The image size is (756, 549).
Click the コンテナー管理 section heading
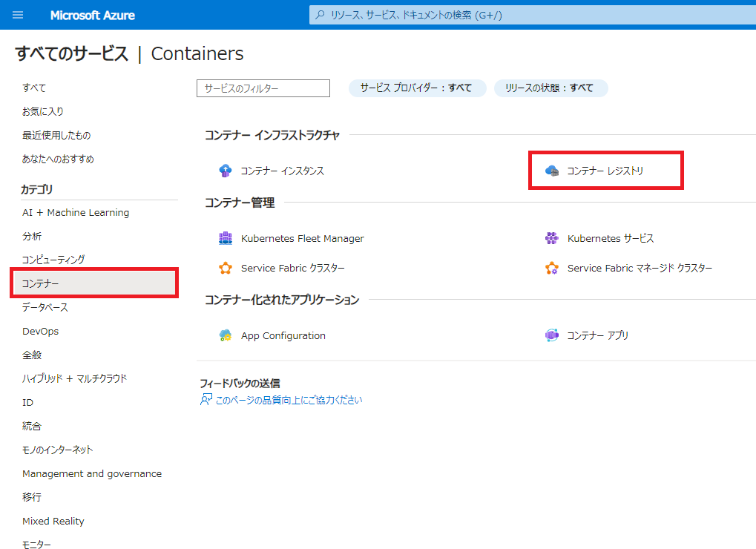click(x=240, y=203)
